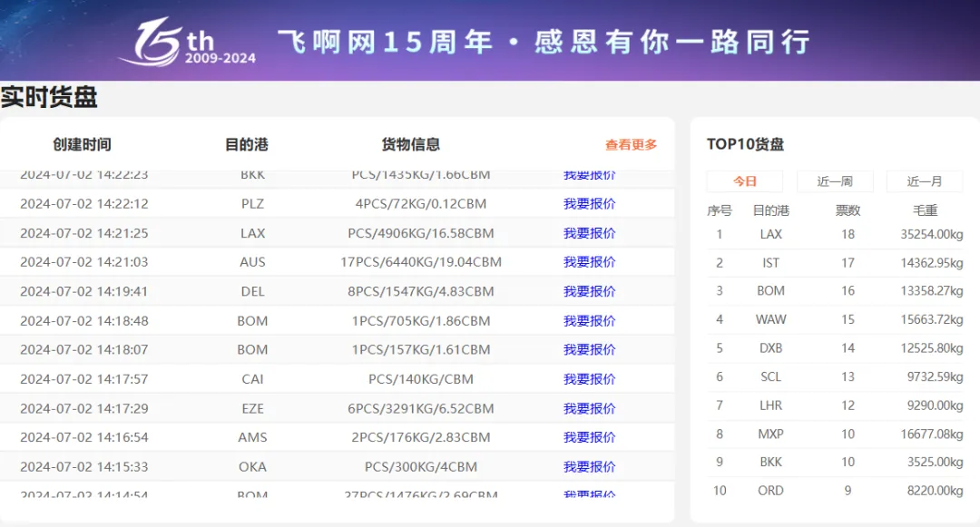
Task: Click cargo info 17PCS/6440KG/19.04CBM
Action: [421, 261]
